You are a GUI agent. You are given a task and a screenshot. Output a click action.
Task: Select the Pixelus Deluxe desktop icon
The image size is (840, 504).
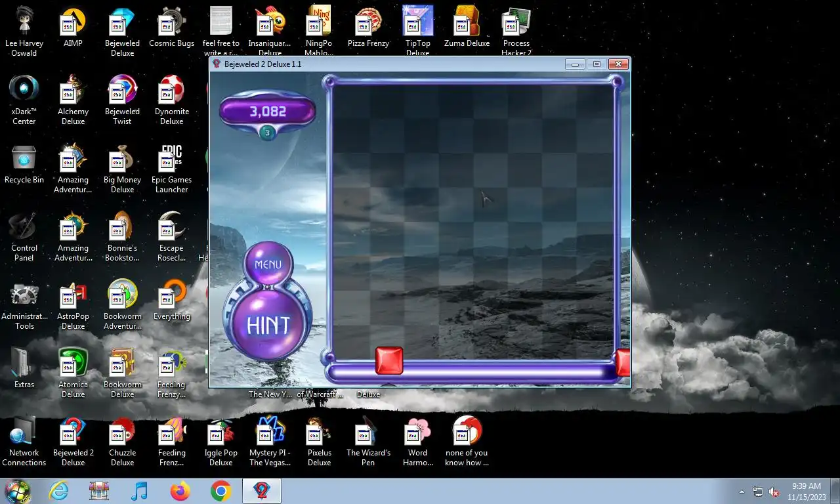(x=319, y=440)
